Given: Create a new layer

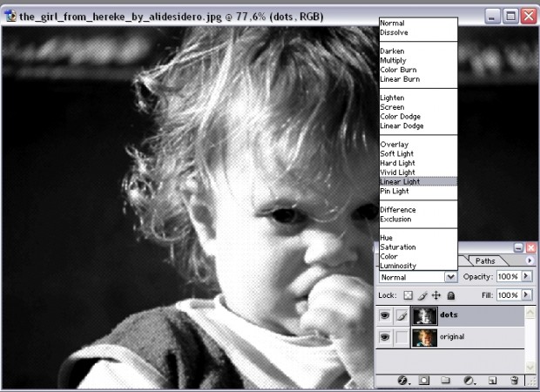Looking at the screenshot, I should (492, 381).
